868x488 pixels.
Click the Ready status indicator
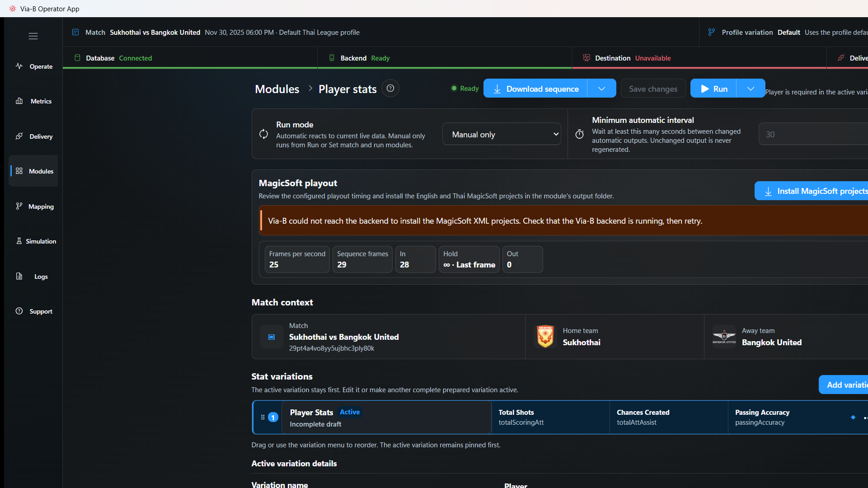click(465, 89)
